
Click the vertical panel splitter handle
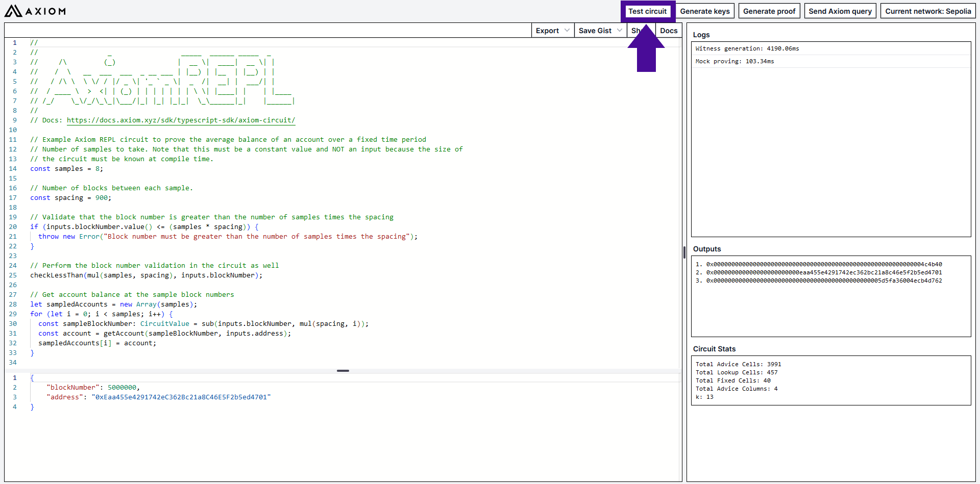[684, 252]
